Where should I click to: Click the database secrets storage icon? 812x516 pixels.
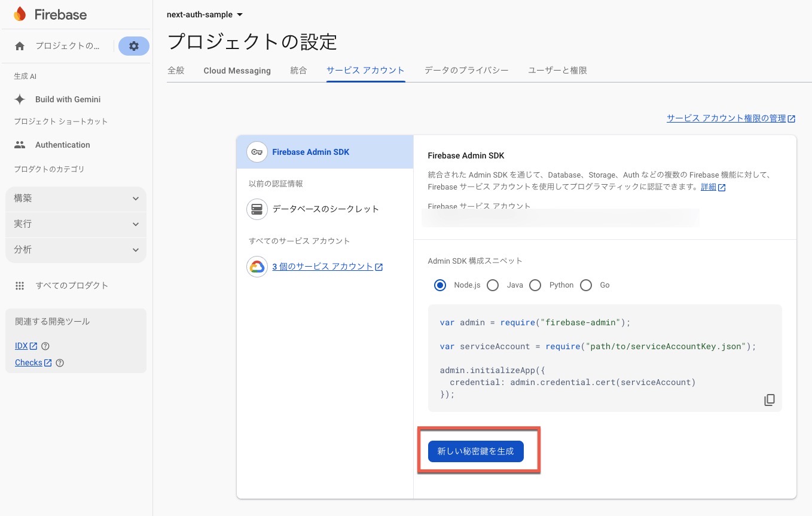pos(257,209)
